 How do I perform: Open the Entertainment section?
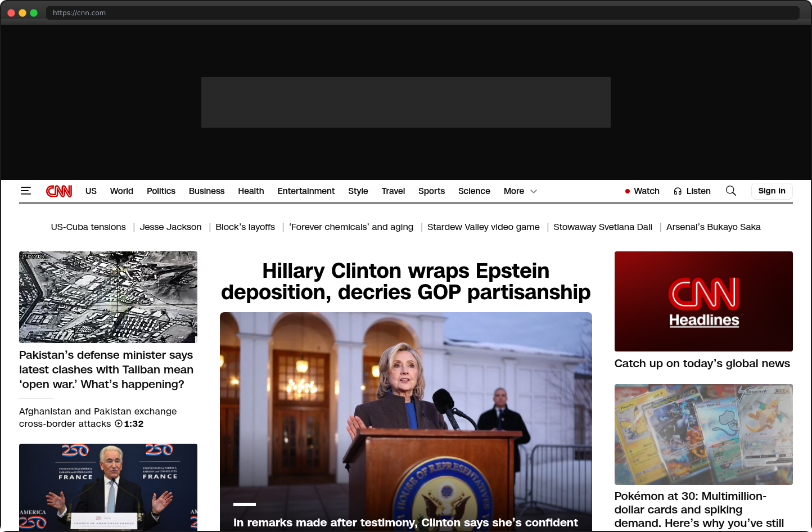pos(306,191)
